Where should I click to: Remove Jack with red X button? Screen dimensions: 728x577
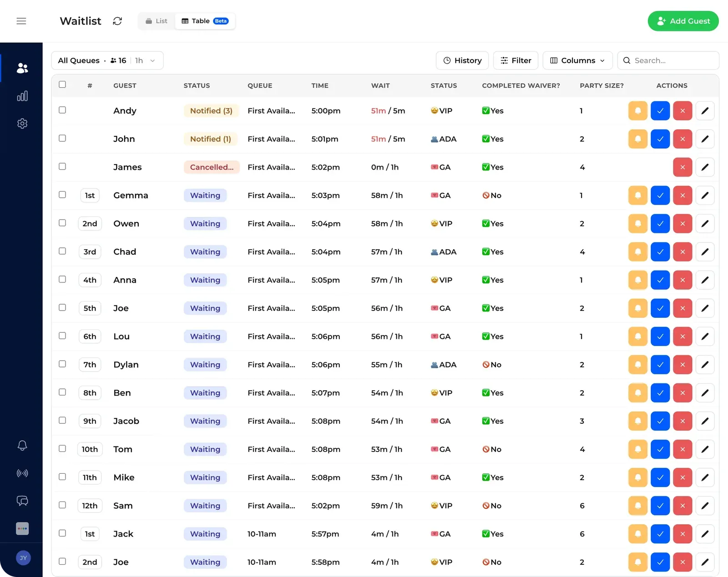pyautogui.click(x=682, y=534)
